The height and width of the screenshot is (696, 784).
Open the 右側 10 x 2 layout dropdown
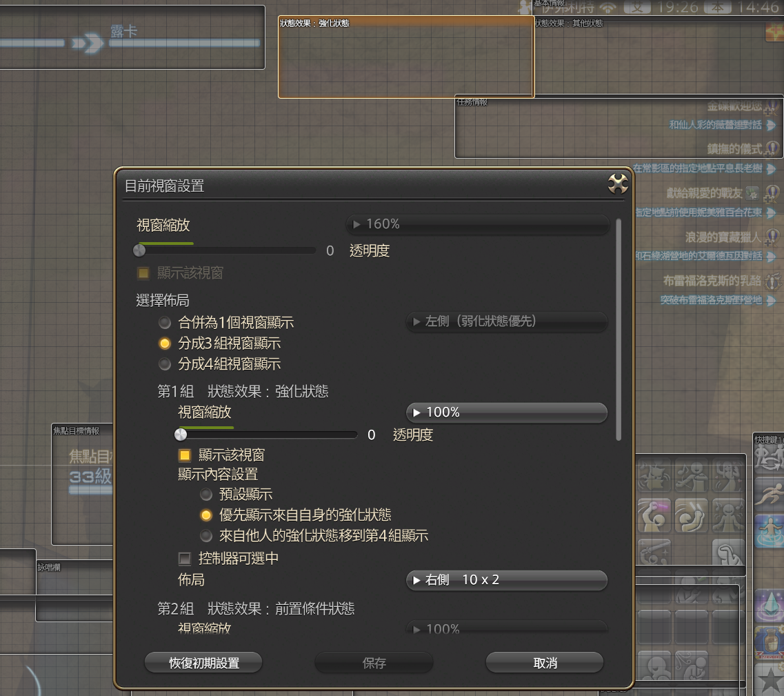point(507,580)
